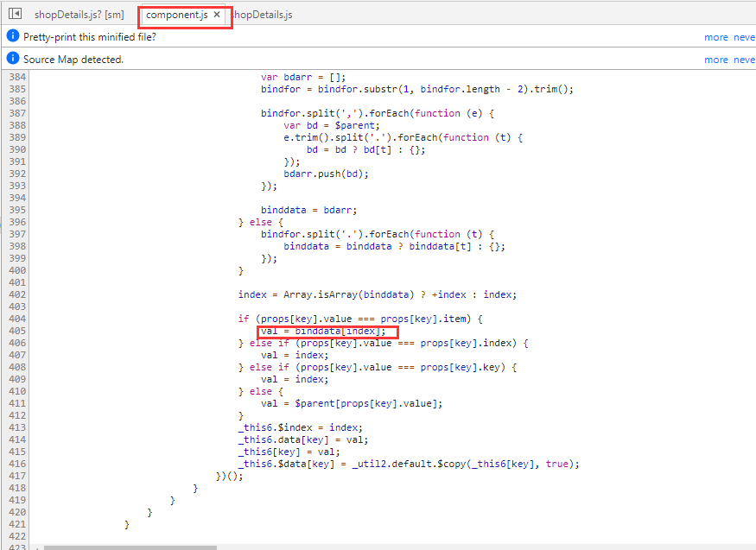Click 'var bd = $parent;' code line
The width and height of the screenshot is (756, 550).
(x=332, y=126)
